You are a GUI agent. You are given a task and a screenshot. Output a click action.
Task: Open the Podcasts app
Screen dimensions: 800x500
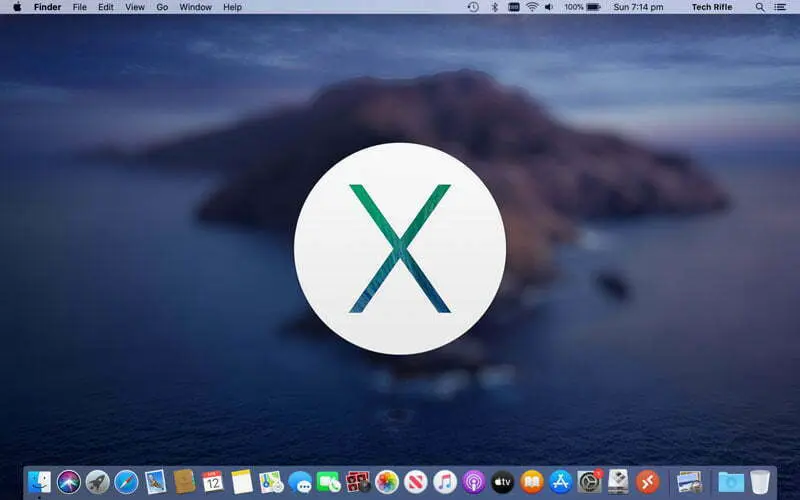tap(474, 482)
